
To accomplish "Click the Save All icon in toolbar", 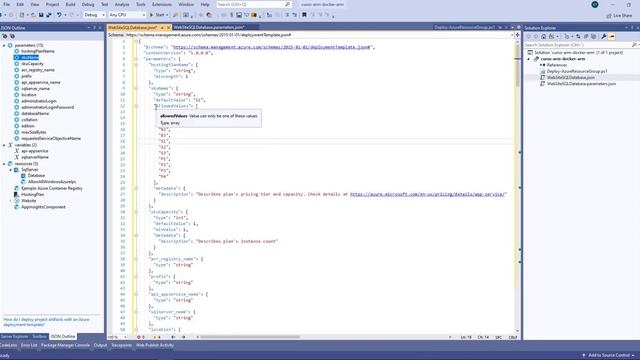I will (x=49, y=15).
